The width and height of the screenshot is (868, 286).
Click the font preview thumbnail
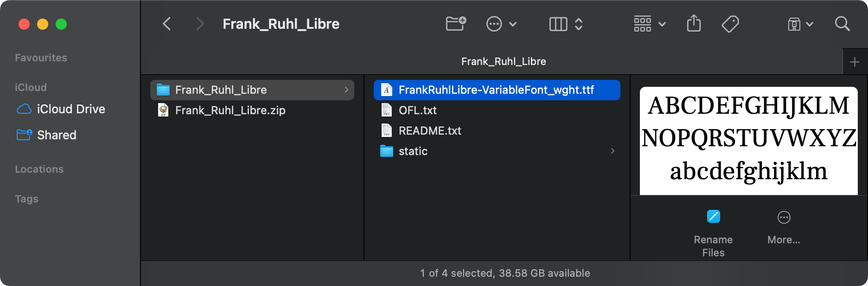(x=748, y=141)
